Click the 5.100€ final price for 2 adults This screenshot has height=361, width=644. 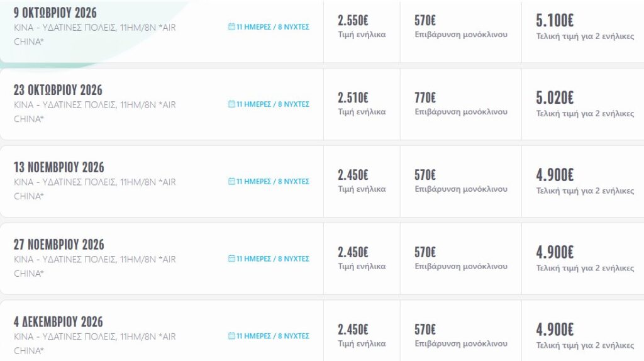click(555, 20)
